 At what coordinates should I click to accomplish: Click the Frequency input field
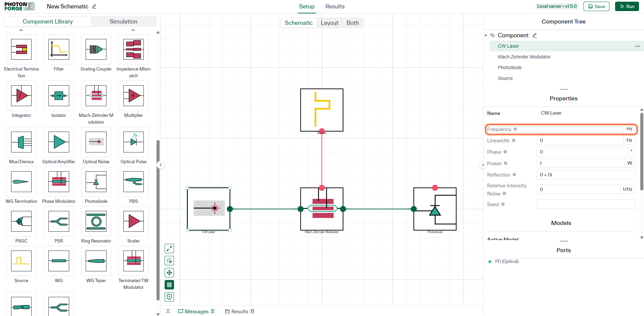point(580,129)
